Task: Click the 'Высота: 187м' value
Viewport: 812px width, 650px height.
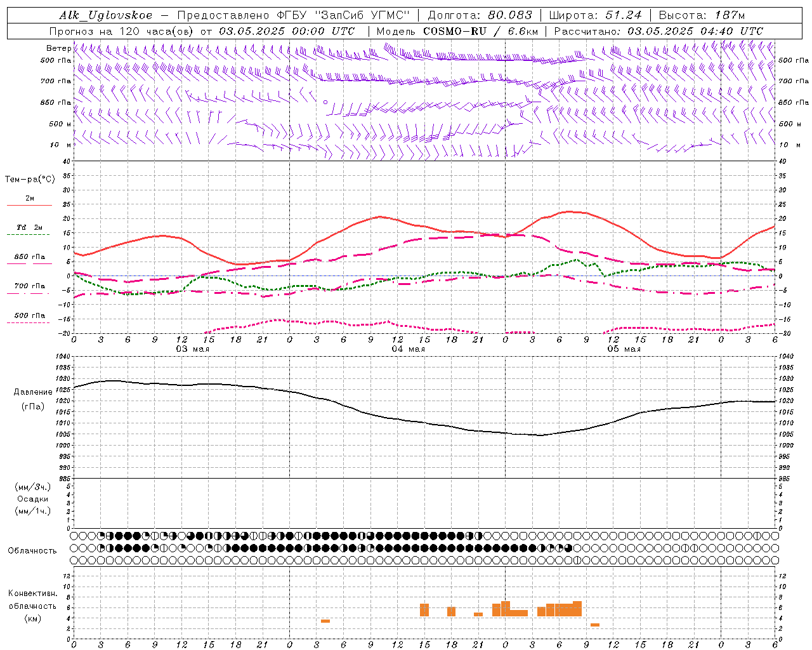Action: tap(702, 15)
